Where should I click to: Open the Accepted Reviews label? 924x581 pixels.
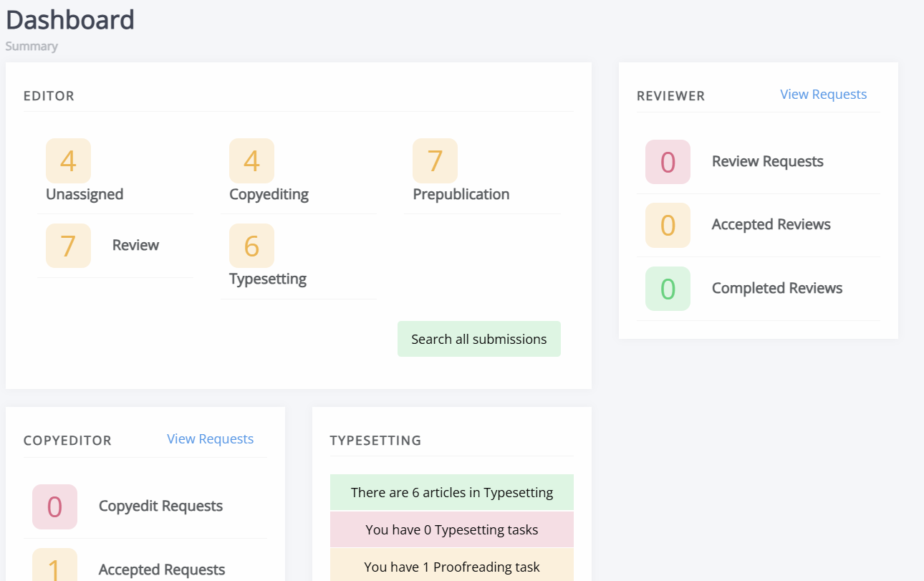(771, 224)
